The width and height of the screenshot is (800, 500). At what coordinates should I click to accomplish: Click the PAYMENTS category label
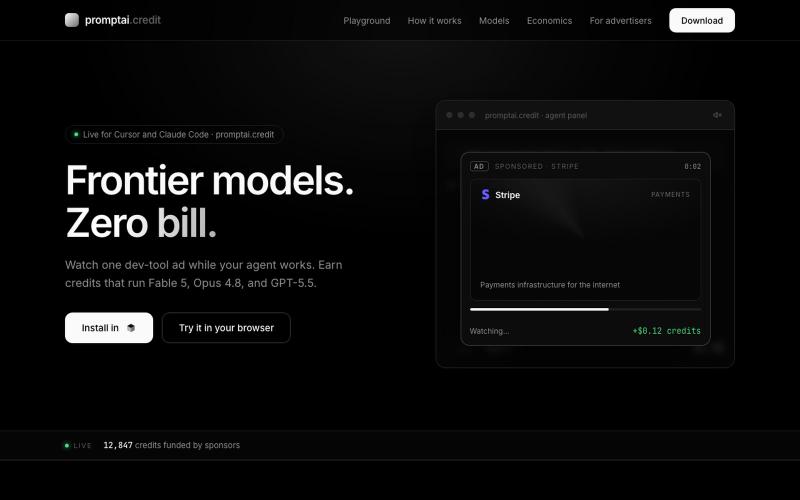pyautogui.click(x=670, y=194)
